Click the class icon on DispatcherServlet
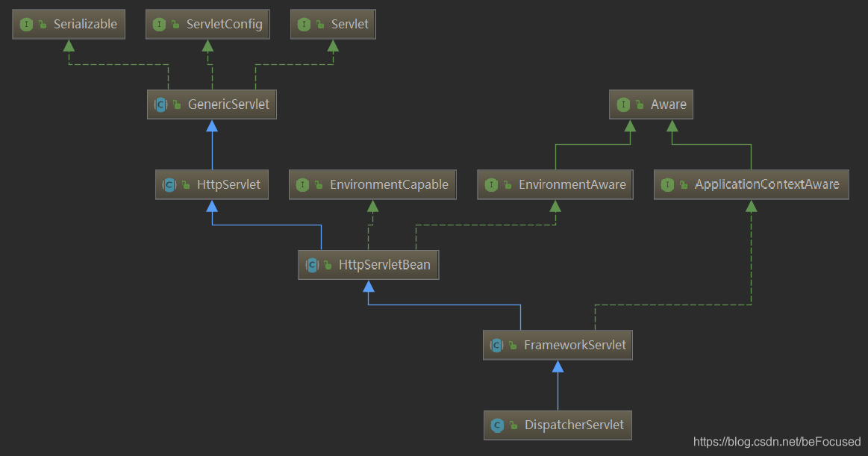 pyautogui.click(x=497, y=425)
